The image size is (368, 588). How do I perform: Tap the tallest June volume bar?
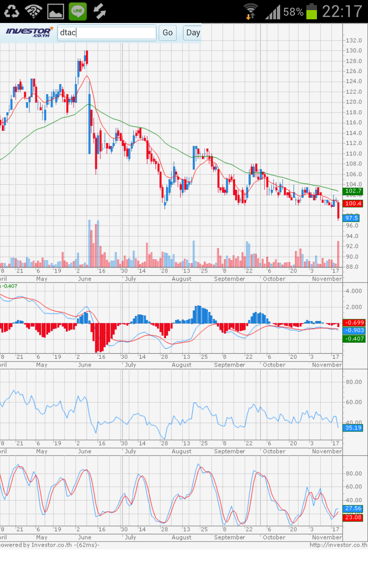89,243
